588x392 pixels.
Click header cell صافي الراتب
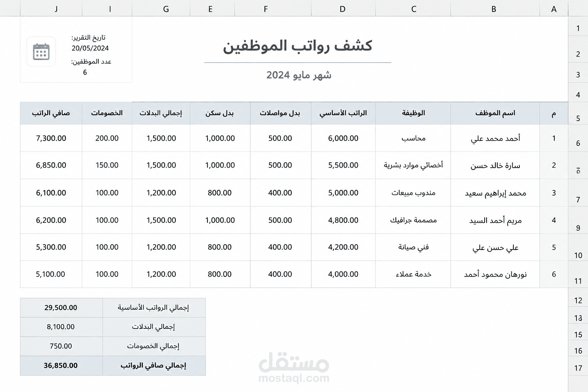pyautogui.click(x=51, y=113)
